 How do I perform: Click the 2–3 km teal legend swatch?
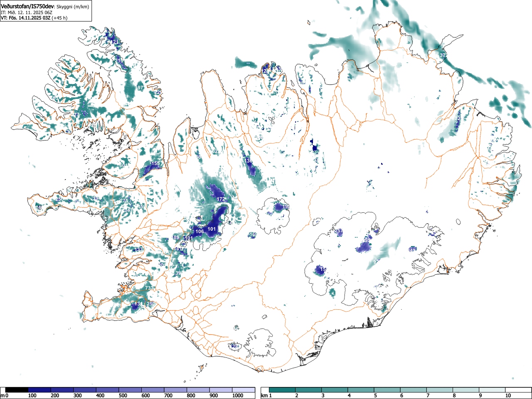(309, 390)
